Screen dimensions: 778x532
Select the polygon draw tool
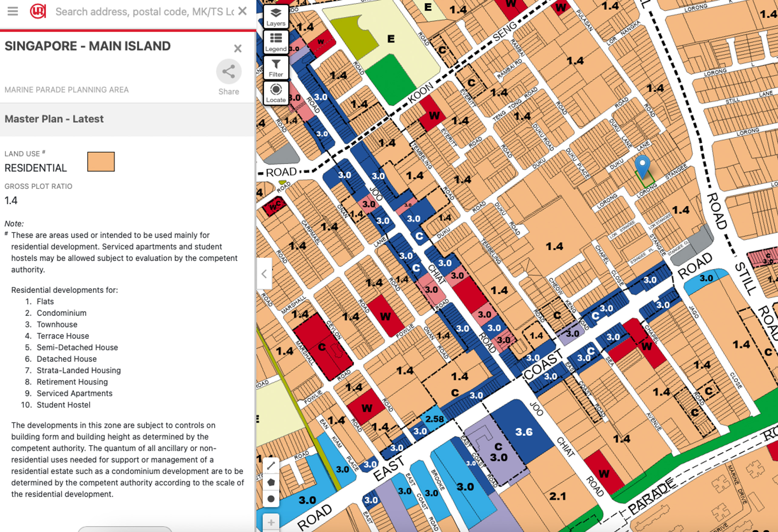(x=271, y=482)
